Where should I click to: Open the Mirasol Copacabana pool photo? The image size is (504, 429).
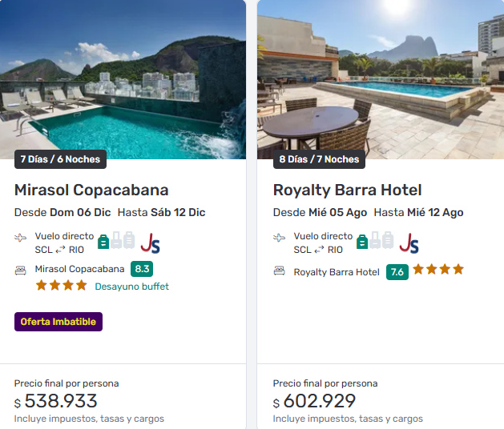pos(123,76)
